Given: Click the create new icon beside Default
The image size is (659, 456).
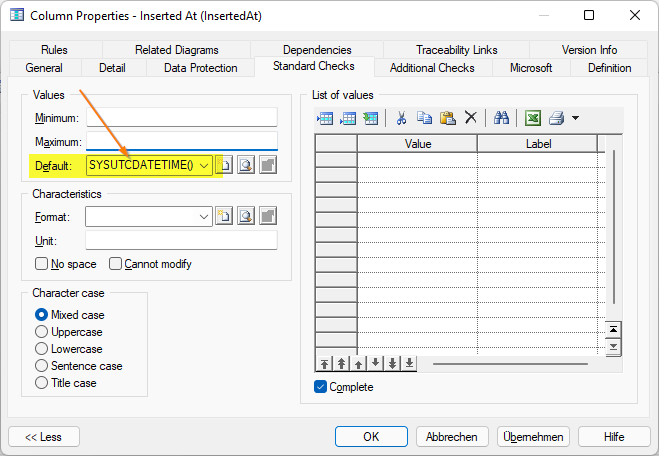Looking at the screenshot, I should point(225,165).
